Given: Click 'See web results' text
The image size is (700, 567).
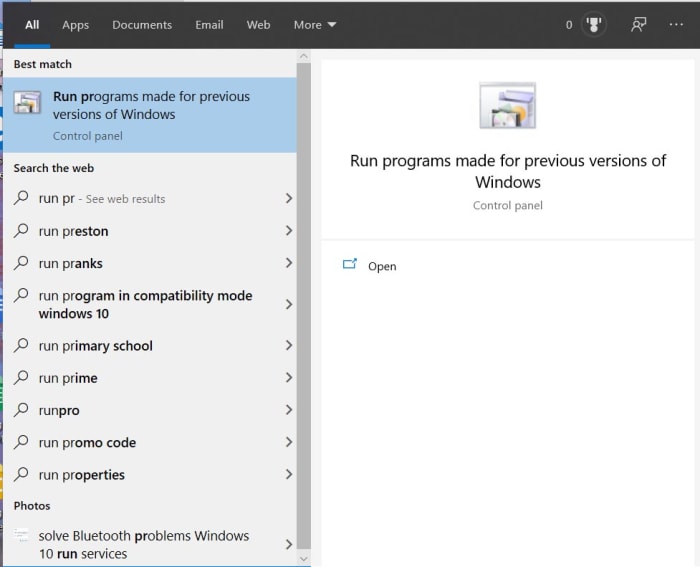Looking at the screenshot, I should click(x=125, y=199).
